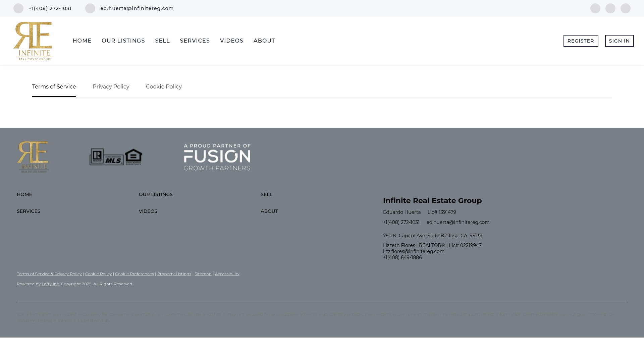Open the Infinite Real Estate header logo
Screen dimensions: 644x362
pos(33,41)
